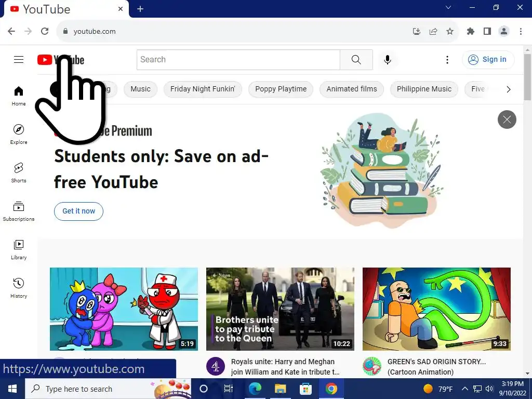Open Chrome extensions puzzle icon
Viewport: 532px width, 399px height.
click(471, 32)
